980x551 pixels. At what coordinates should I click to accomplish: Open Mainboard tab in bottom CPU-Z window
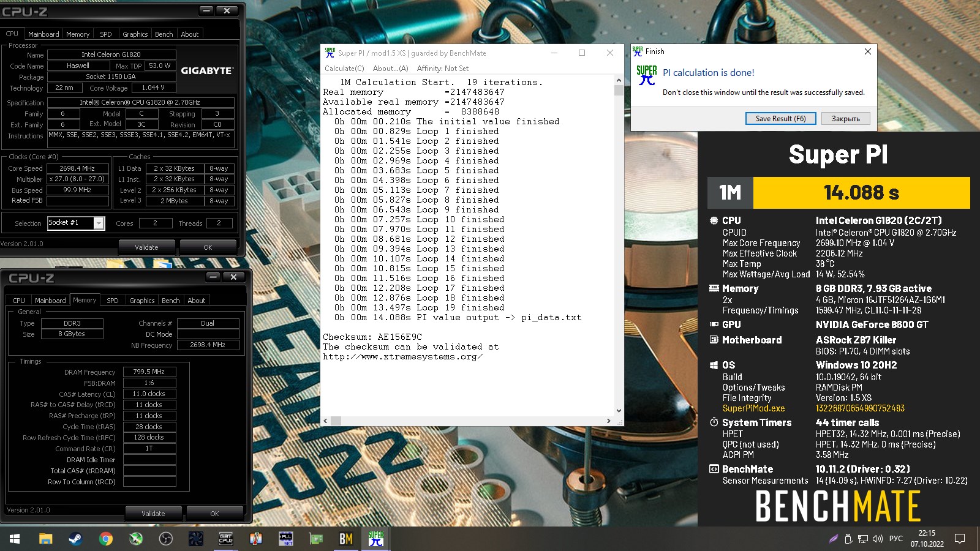click(50, 301)
